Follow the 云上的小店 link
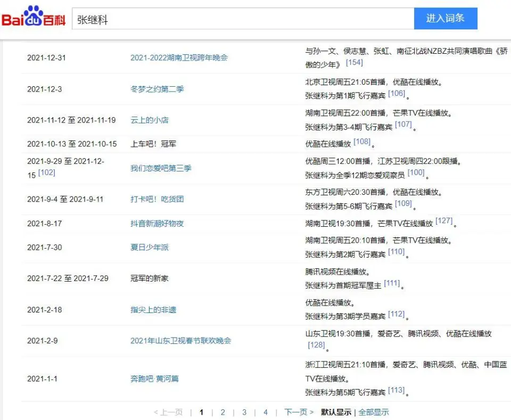This screenshot has height=420, width=511. click(150, 120)
